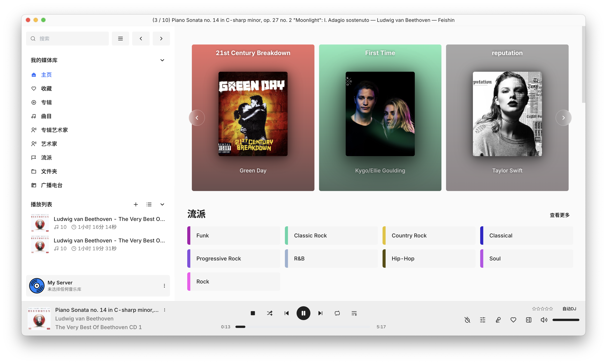607x364 pixels.
Task: Open the lyrics microphone icon
Action: 498,320
